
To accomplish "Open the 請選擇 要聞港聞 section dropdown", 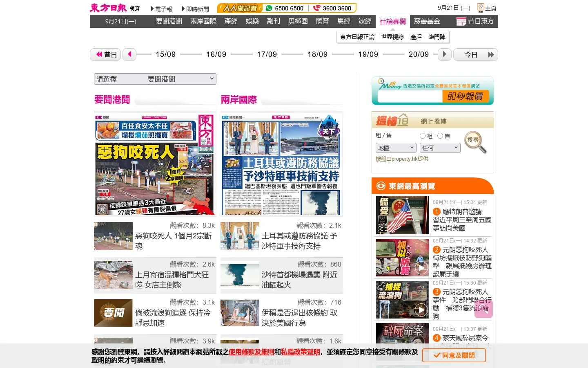I will [155, 79].
